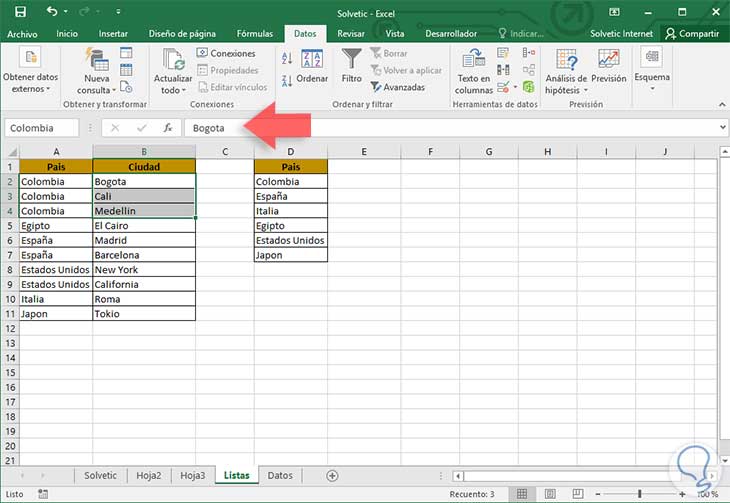Switch to the Hoja2 sheet tab

click(x=149, y=476)
